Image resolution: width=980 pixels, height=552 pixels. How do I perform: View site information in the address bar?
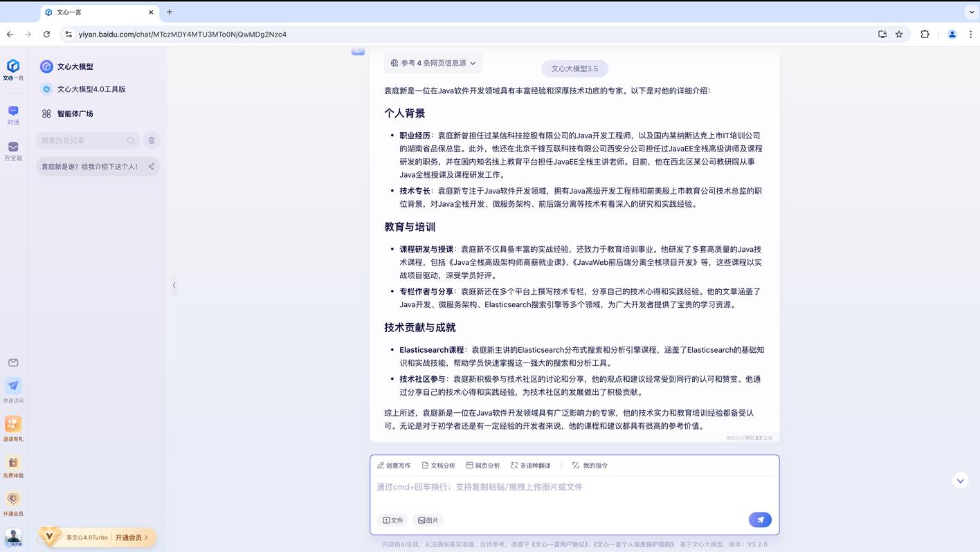(68, 34)
